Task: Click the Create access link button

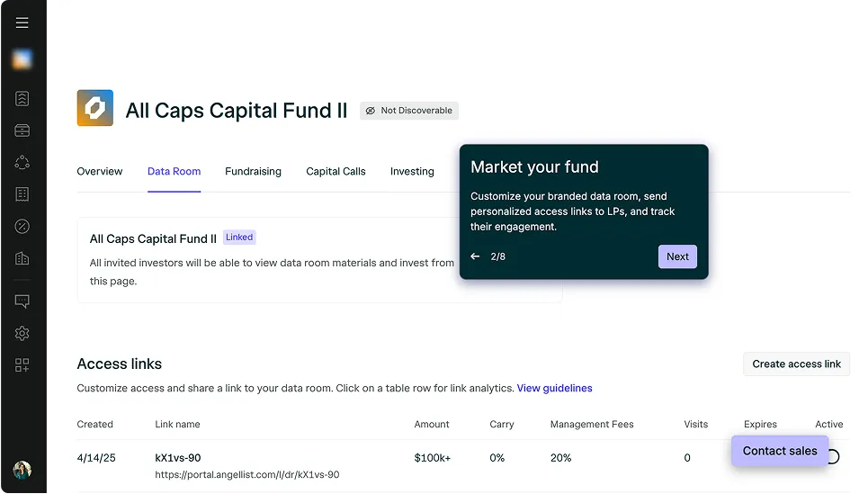Action: coord(796,364)
